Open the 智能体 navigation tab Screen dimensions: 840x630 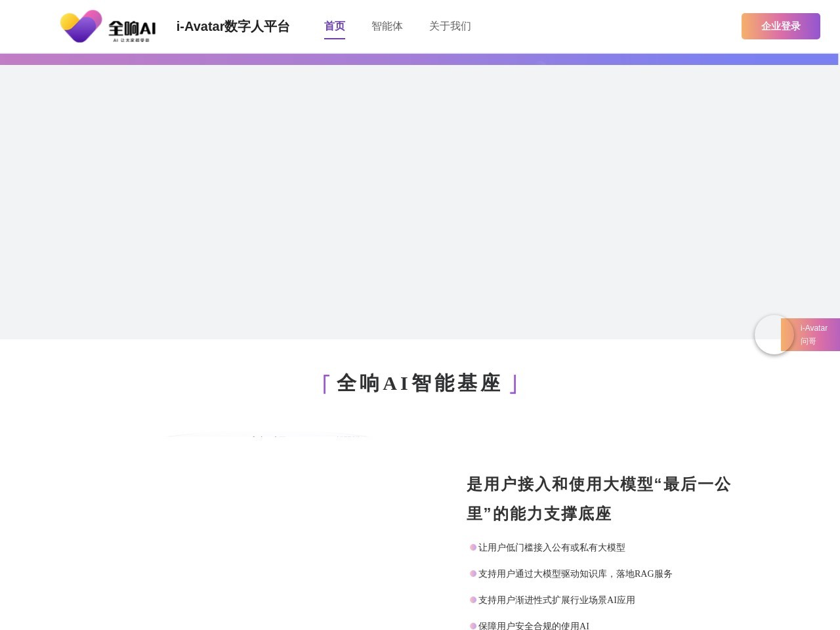[387, 26]
